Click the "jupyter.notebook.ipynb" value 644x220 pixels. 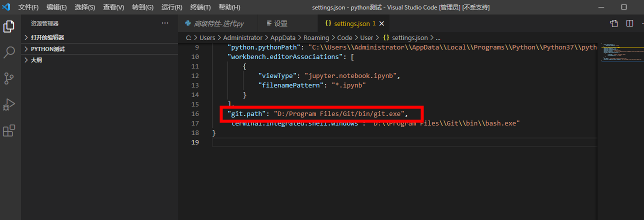point(352,75)
